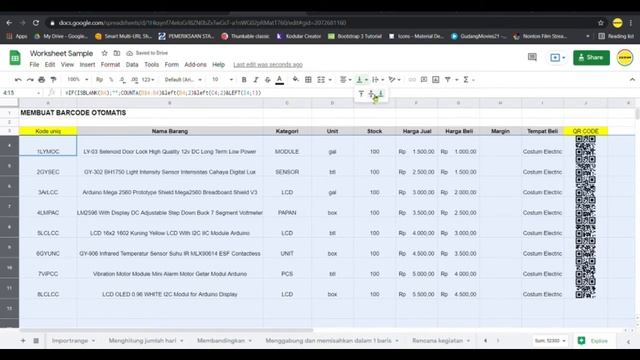Open the Text wrapping dropdown
640x360 pixels.
pyautogui.click(x=378, y=80)
